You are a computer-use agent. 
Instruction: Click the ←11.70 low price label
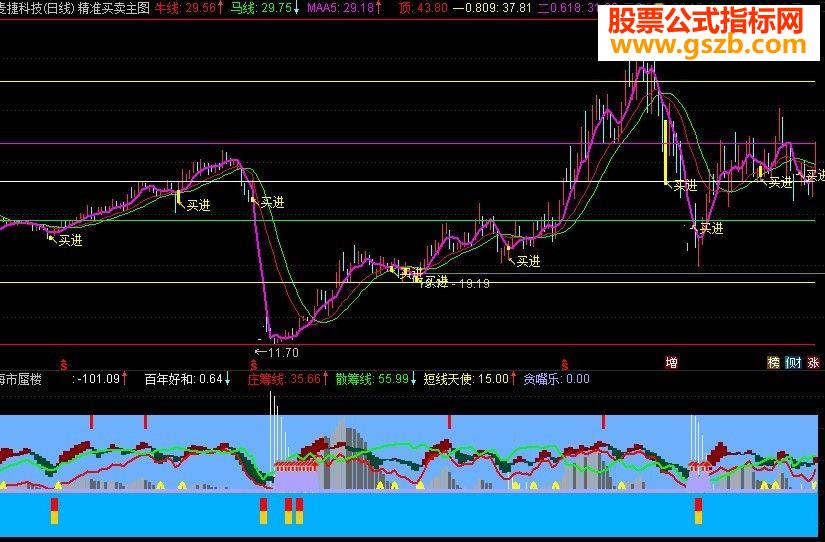coord(277,353)
